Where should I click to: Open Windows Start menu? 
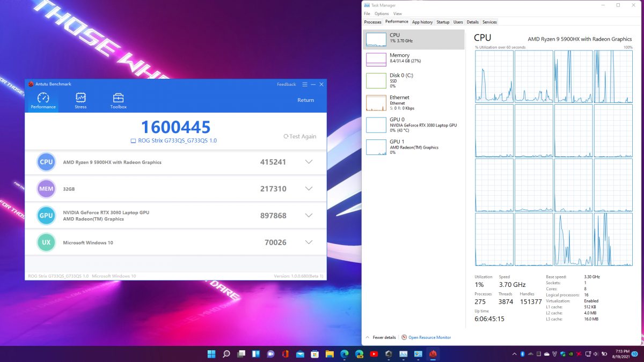[211, 354]
